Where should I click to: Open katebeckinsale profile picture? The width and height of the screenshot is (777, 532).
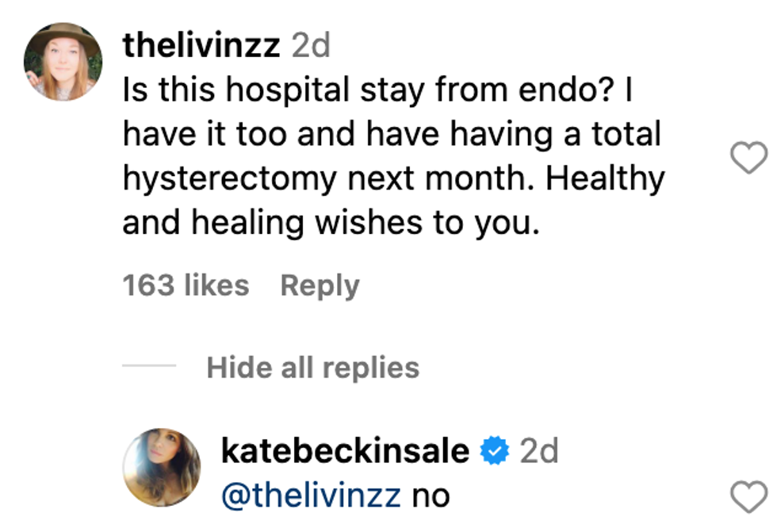pyautogui.click(x=162, y=467)
